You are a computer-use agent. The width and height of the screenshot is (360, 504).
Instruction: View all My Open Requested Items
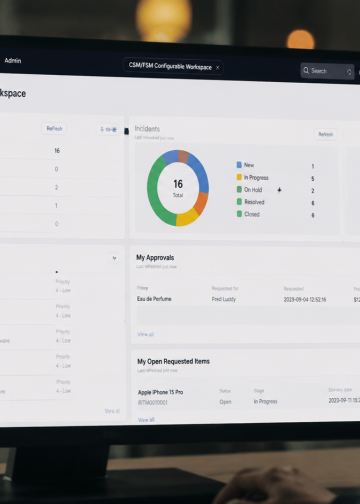(x=146, y=420)
